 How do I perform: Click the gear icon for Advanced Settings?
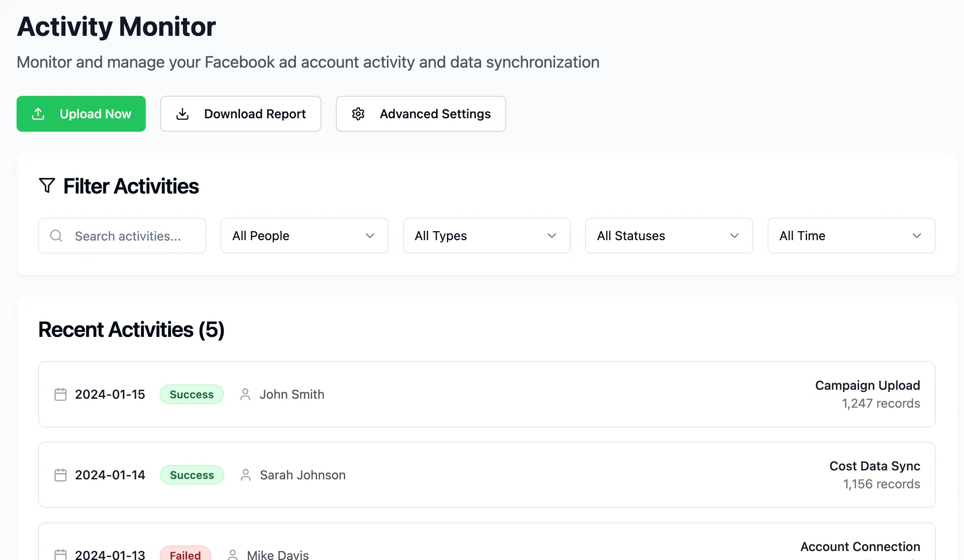click(358, 114)
